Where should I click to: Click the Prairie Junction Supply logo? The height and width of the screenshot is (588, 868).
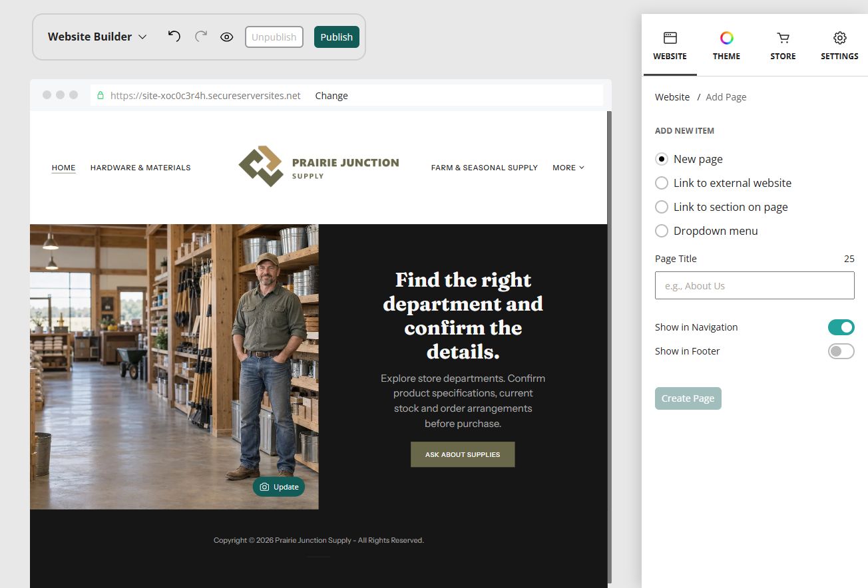coord(319,166)
